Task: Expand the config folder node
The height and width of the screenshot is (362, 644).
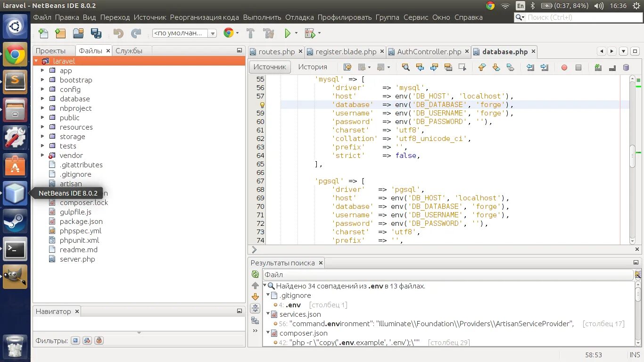Action: click(42, 89)
